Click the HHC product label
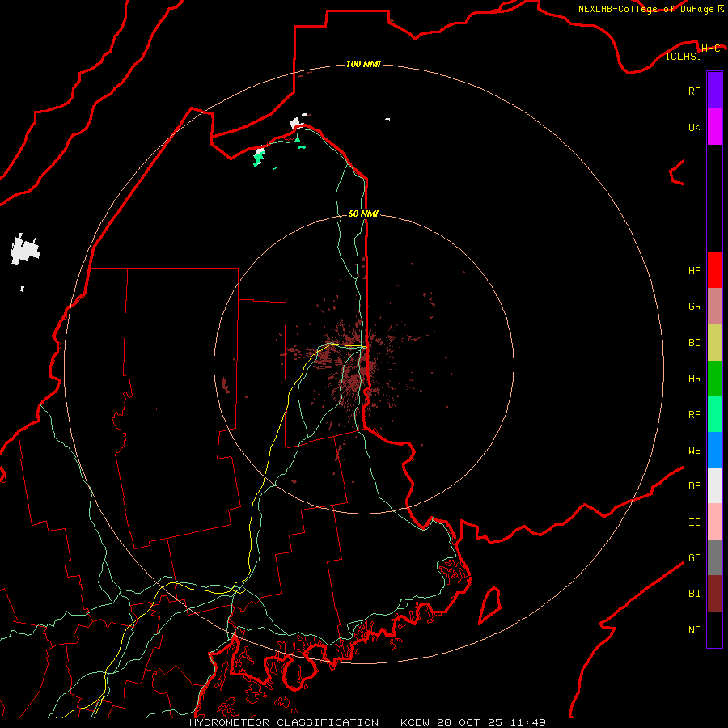 pos(710,49)
